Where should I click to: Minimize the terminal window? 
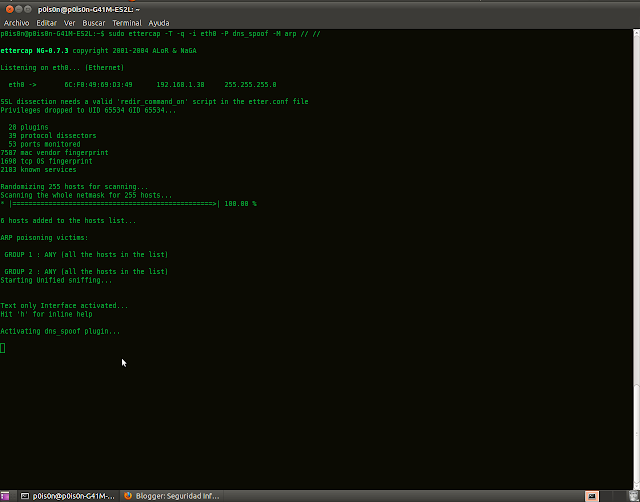(x=19, y=9)
